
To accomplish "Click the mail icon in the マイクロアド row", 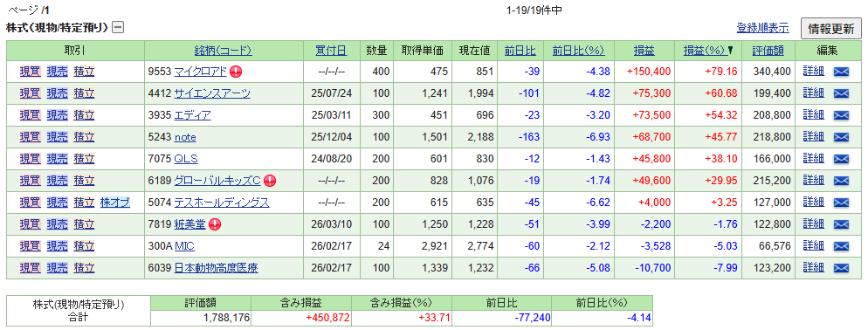I will [841, 72].
